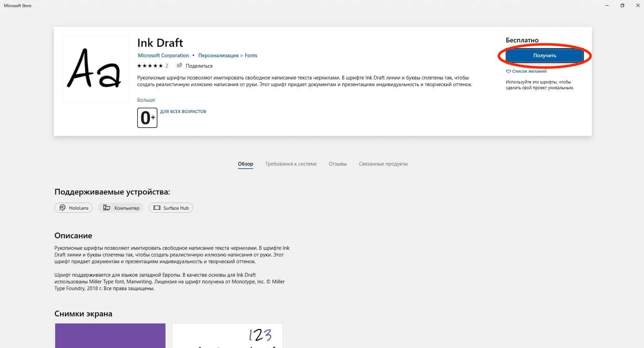Click the 0+ age rating badge
Image resolution: width=644 pixels, height=348 pixels.
point(147,118)
